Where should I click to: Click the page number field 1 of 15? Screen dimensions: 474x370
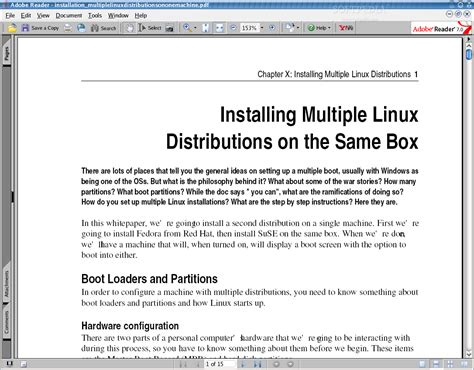[x=219, y=364]
